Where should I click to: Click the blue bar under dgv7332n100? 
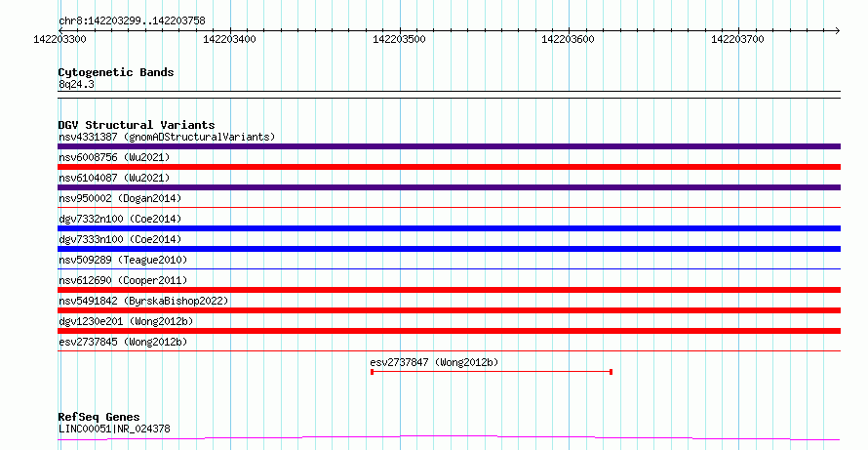coord(449,228)
